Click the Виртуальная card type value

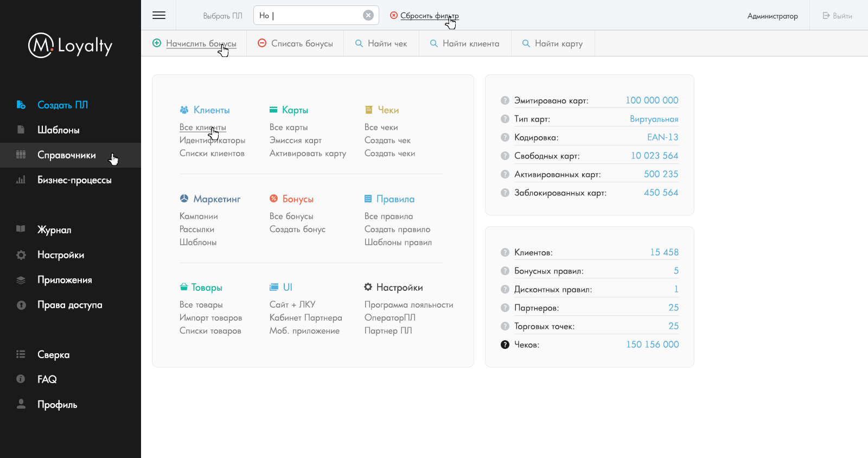[654, 119]
